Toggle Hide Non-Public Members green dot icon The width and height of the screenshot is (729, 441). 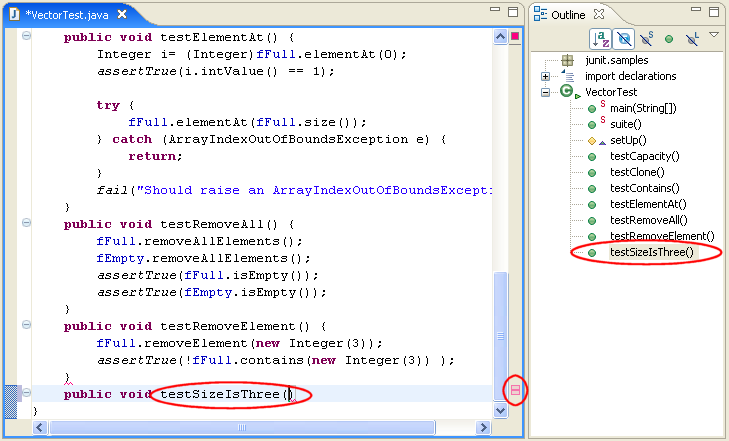pyautogui.click(x=669, y=39)
